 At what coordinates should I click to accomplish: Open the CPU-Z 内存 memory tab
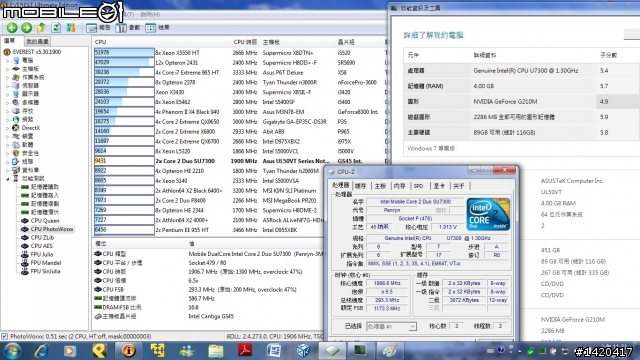click(x=399, y=186)
